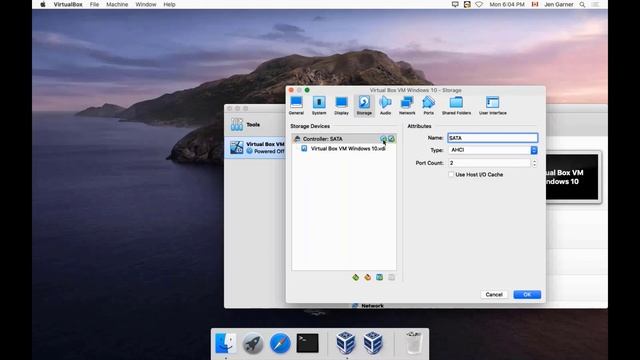This screenshot has width=640, height=360.
Task: Click the second VirtualBox cube in the Dock
Action: (373, 343)
